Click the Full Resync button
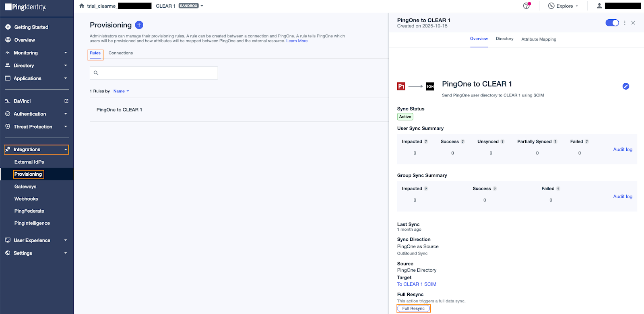This screenshot has height=314, width=644. [x=413, y=308]
